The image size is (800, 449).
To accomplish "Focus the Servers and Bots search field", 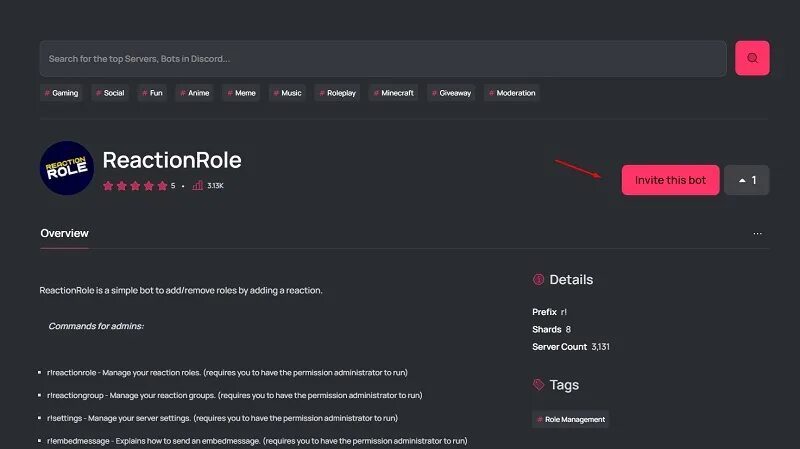I will (x=383, y=59).
